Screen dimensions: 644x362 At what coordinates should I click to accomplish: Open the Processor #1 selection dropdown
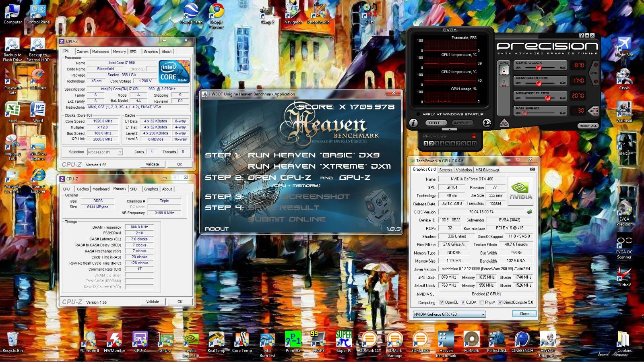pos(105,152)
